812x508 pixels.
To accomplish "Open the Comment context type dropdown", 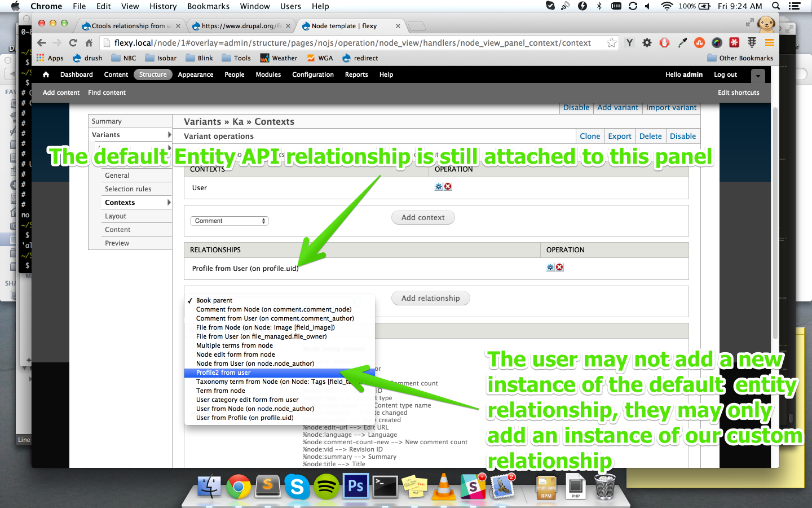I will (230, 221).
